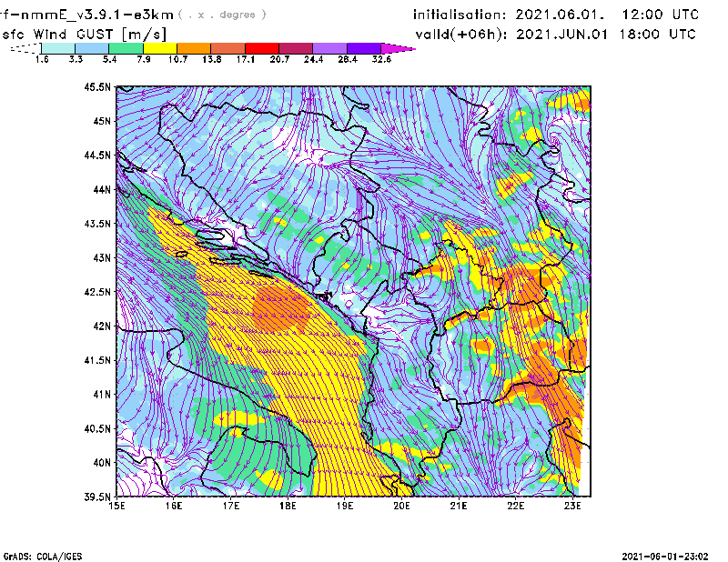728x562 pixels.
Task: Click the legend value 32.6
Action: click(381, 59)
